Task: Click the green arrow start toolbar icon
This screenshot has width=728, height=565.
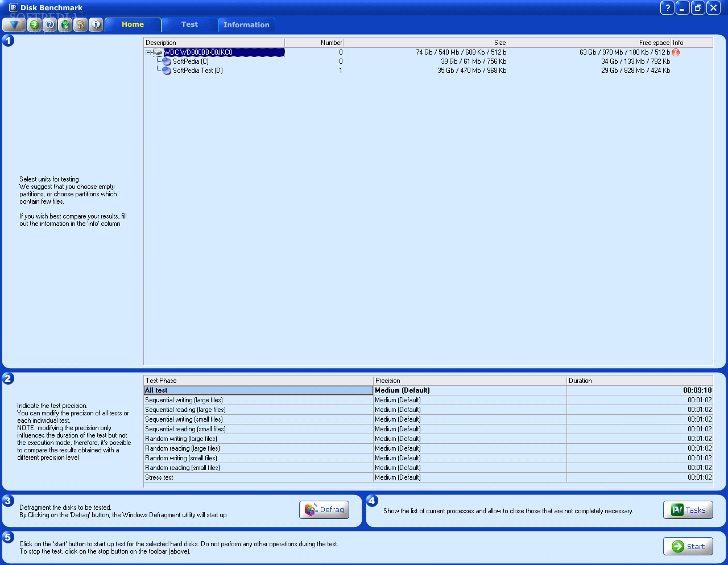Action: pos(35,24)
